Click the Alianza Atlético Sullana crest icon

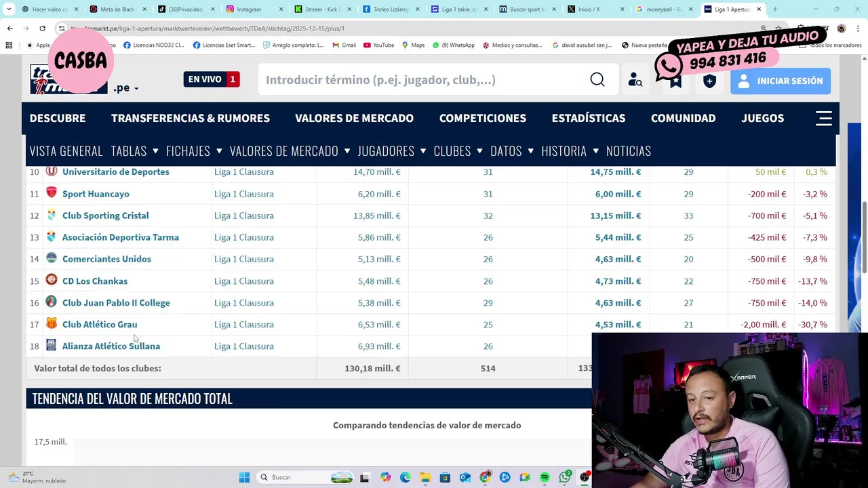point(52,345)
